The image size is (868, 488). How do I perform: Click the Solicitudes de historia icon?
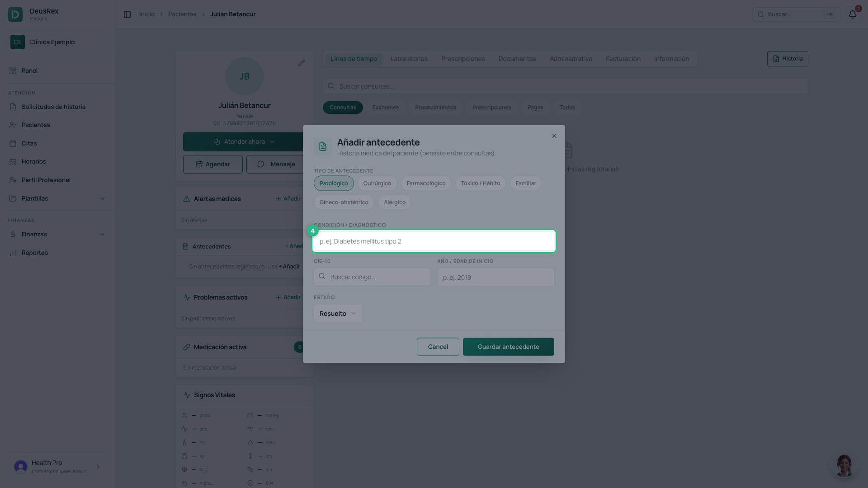click(x=13, y=107)
